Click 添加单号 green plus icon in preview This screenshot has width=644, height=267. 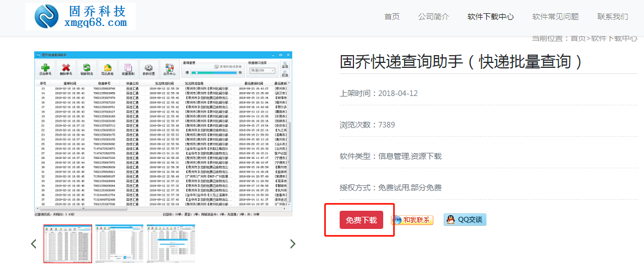(x=44, y=68)
